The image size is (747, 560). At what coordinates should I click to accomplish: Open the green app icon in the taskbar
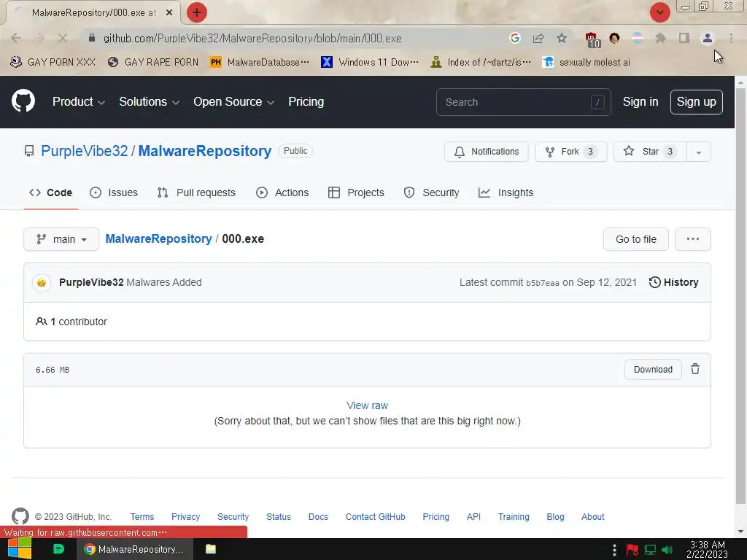[58, 549]
